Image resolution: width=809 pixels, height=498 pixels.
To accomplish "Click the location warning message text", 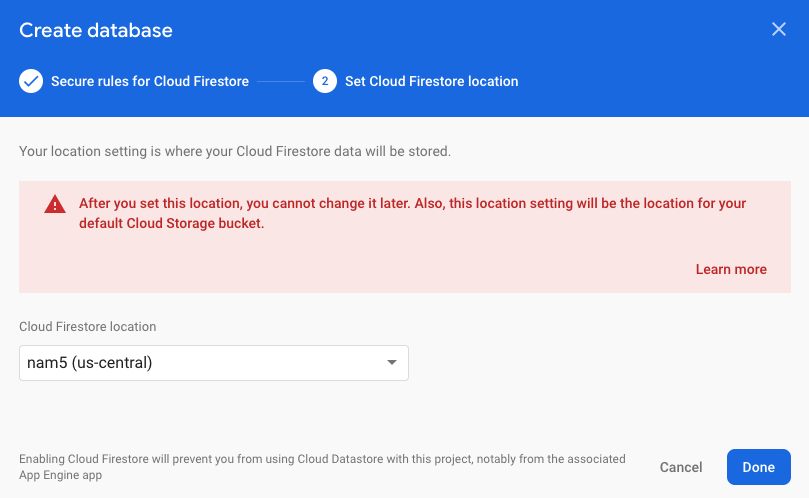I will point(412,213).
